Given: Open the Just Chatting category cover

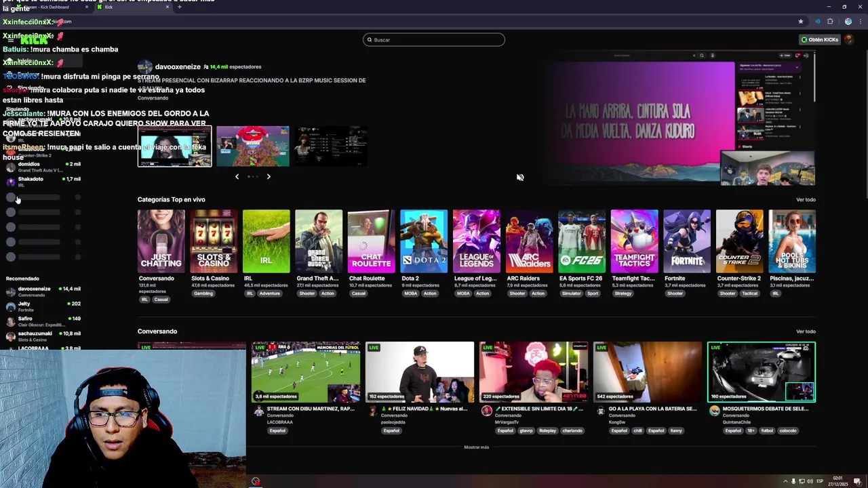Looking at the screenshot, I should pyautogui.click(x=161, y=241).
